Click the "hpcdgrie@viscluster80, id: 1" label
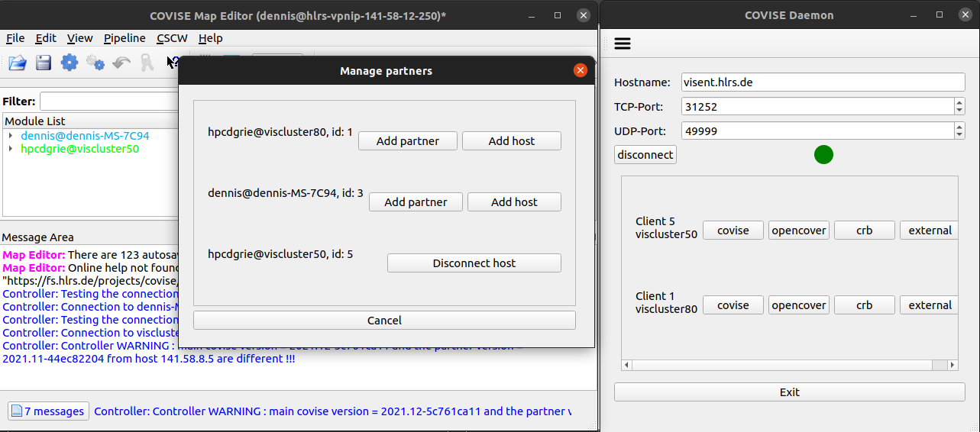This screenshot has height=432, width=980. click(280, 132)
